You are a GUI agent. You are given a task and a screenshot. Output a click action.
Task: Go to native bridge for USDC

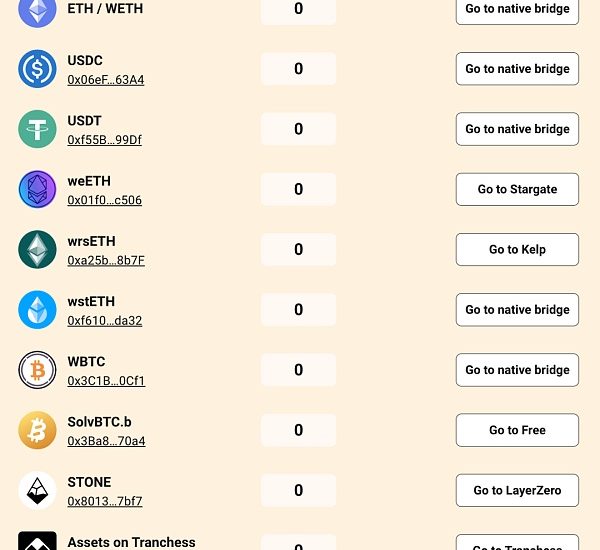click(517, 69)
